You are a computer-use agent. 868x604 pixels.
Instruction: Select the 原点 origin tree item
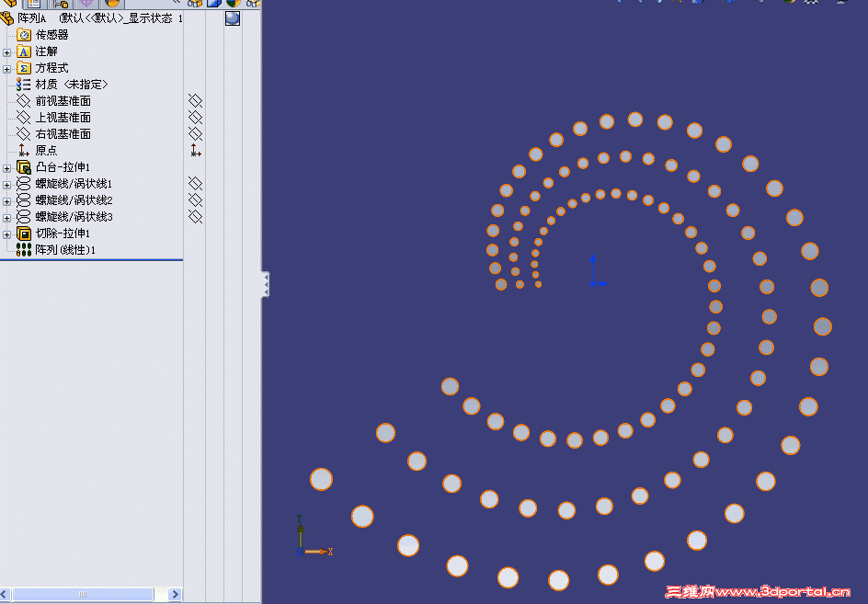37,151
